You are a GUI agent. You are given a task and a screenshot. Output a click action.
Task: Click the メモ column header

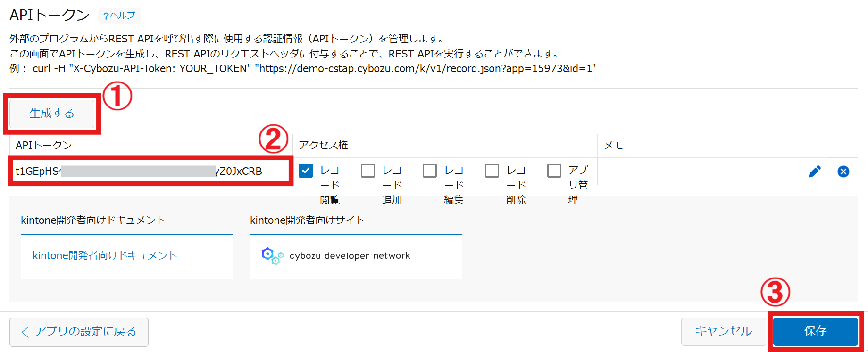(614, 146)
